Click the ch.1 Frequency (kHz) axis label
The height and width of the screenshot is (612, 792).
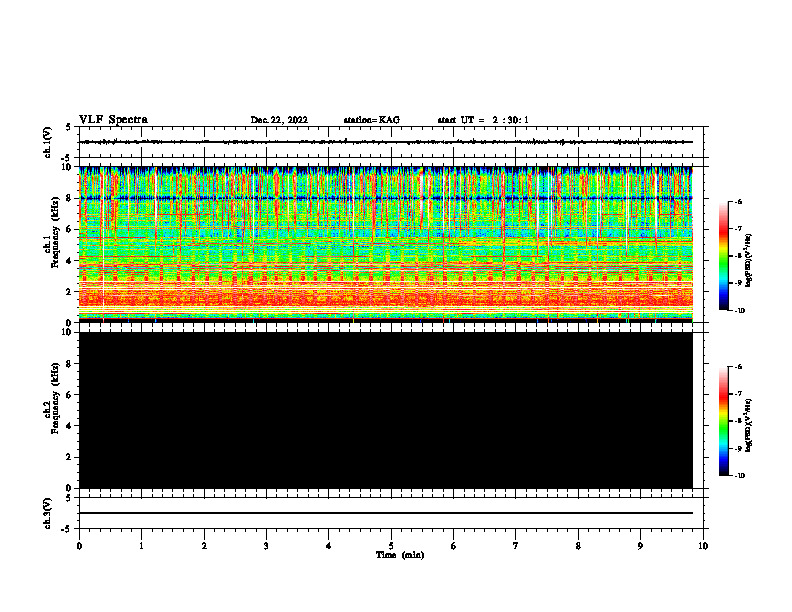click(52, 245)
